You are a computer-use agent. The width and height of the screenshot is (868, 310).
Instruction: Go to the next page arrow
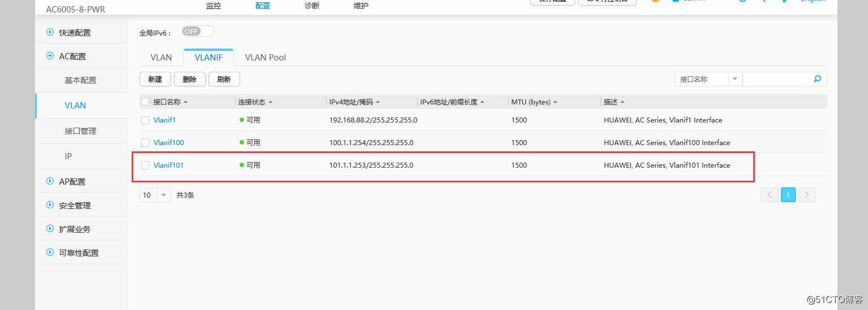(x=807, y=195)
